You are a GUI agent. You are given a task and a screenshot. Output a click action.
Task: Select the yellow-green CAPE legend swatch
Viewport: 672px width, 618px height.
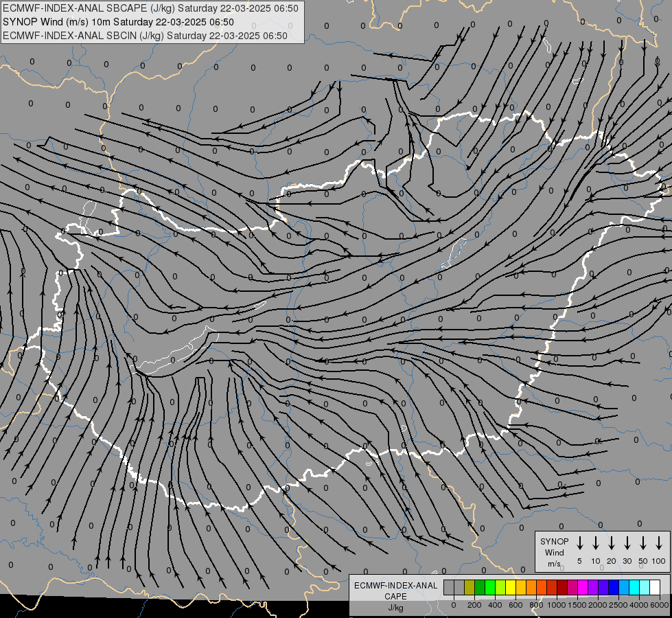pyautogui.click(x=500, y=588)
